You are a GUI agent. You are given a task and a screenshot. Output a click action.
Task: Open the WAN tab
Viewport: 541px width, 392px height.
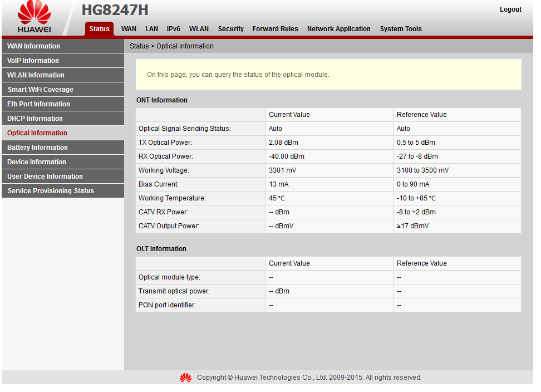[129, 29]
